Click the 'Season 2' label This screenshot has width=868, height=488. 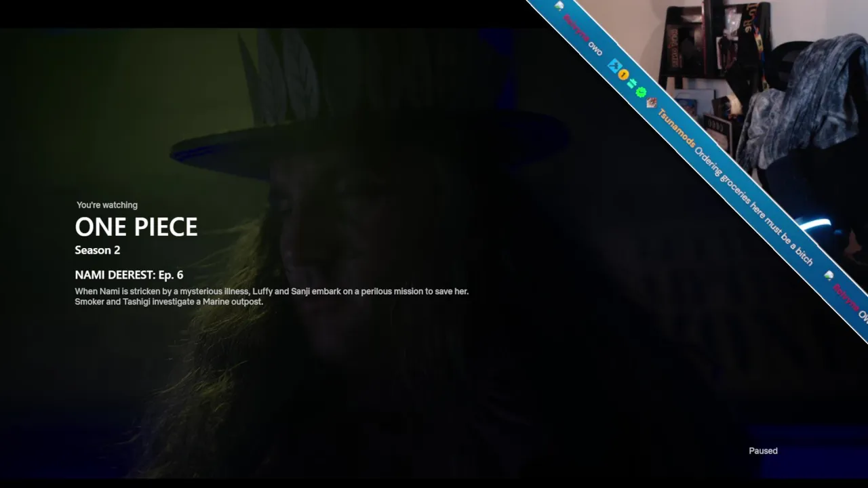(x=98, y=250)
